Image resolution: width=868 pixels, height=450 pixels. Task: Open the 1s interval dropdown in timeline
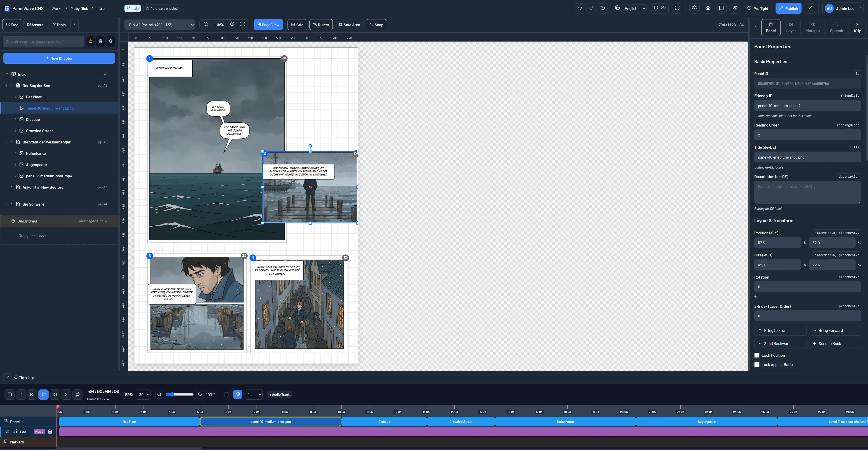[x=253, y=394]
